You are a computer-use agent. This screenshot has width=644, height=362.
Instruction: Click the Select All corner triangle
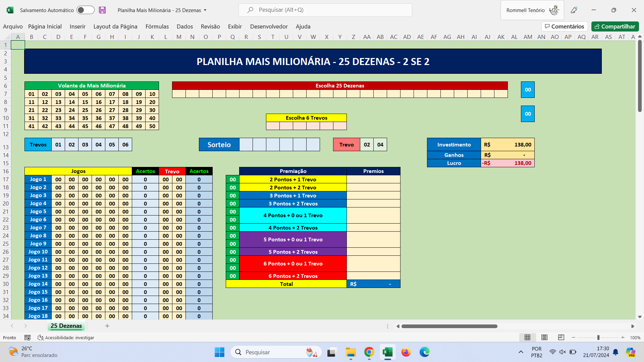click(x=7, y=37)
